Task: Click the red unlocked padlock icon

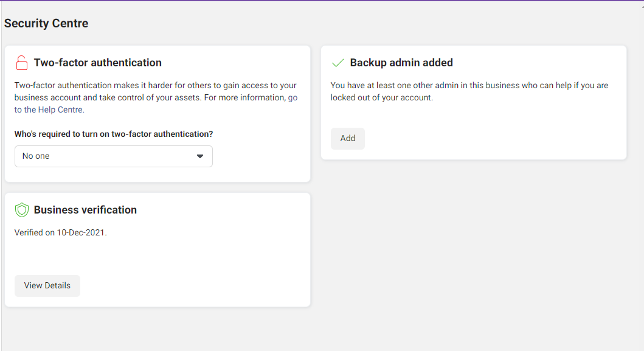Action: coord(22,63)
